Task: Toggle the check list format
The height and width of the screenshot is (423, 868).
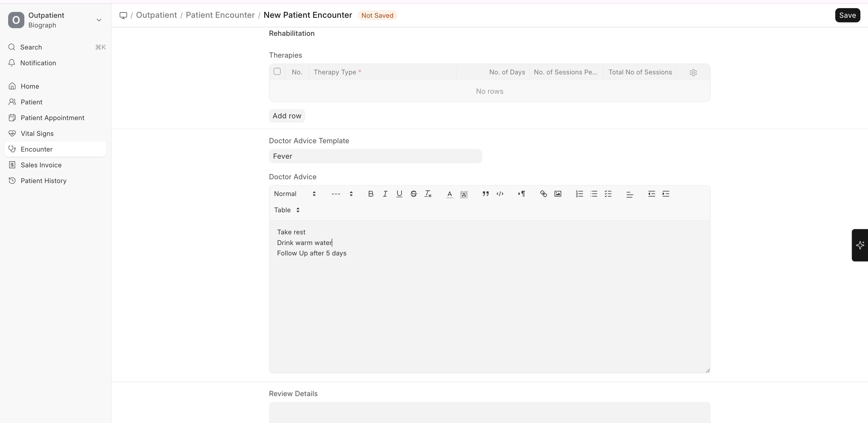Action: point(608,194)
